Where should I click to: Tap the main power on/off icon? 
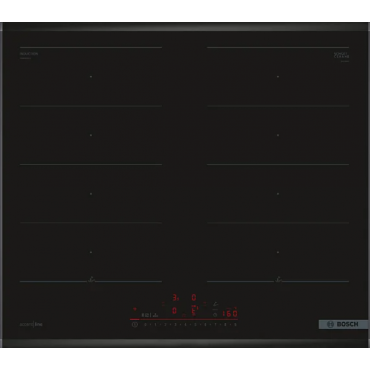(x=135, y=324)
